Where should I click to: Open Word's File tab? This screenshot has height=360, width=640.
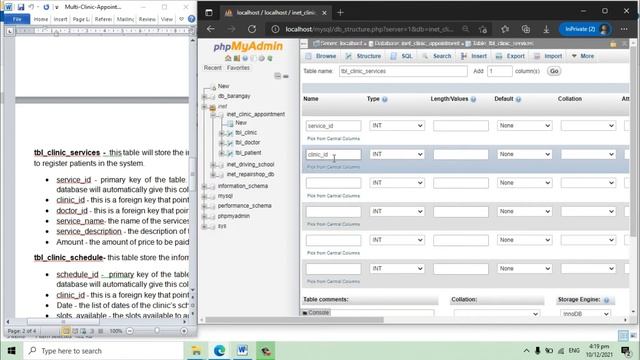(17, 19)
